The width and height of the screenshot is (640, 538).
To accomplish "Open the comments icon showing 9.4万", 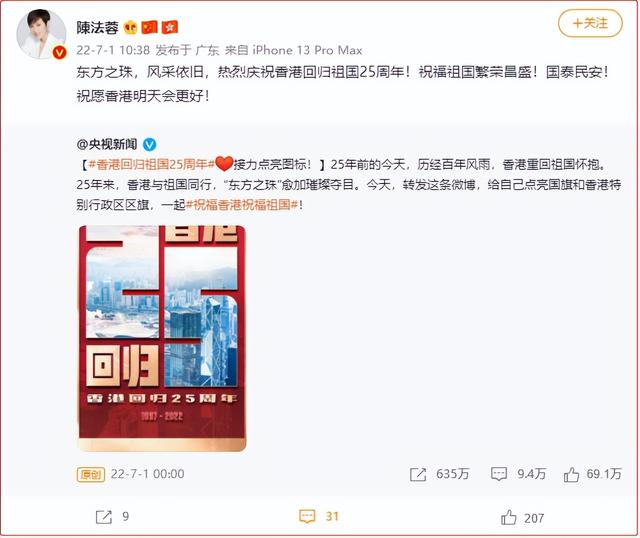I will [499, 474].
